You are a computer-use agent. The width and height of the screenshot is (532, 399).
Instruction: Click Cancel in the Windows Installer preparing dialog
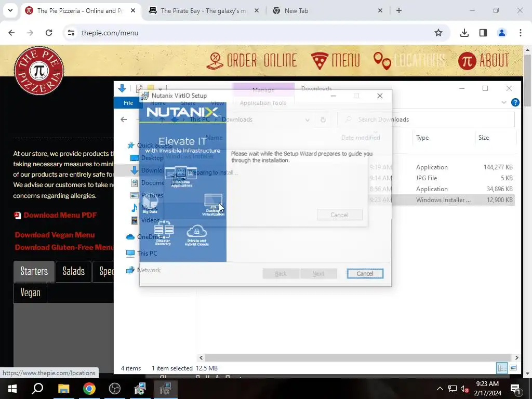[339, 215]
